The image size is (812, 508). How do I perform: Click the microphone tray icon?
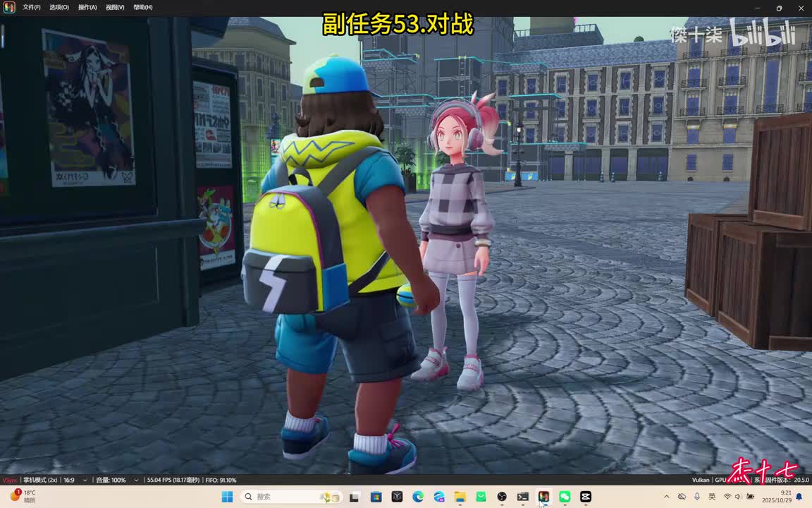(x=697, y=497)
